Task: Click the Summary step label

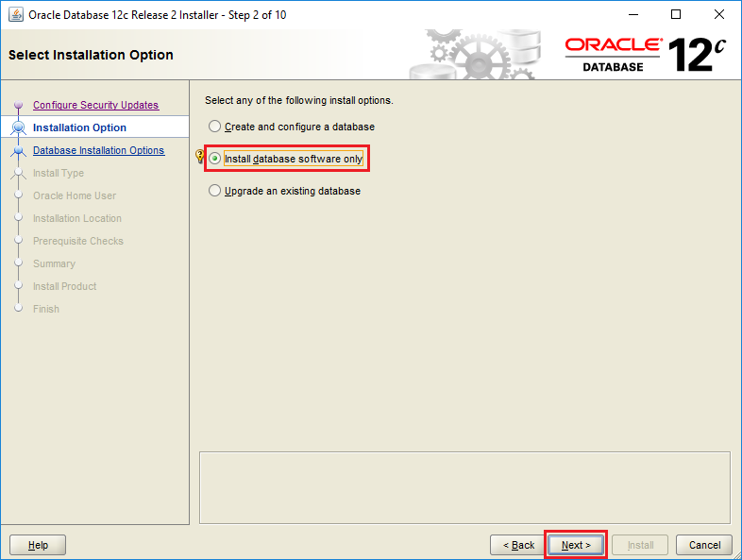Action: pyautogui.click(x=54, y=264)
